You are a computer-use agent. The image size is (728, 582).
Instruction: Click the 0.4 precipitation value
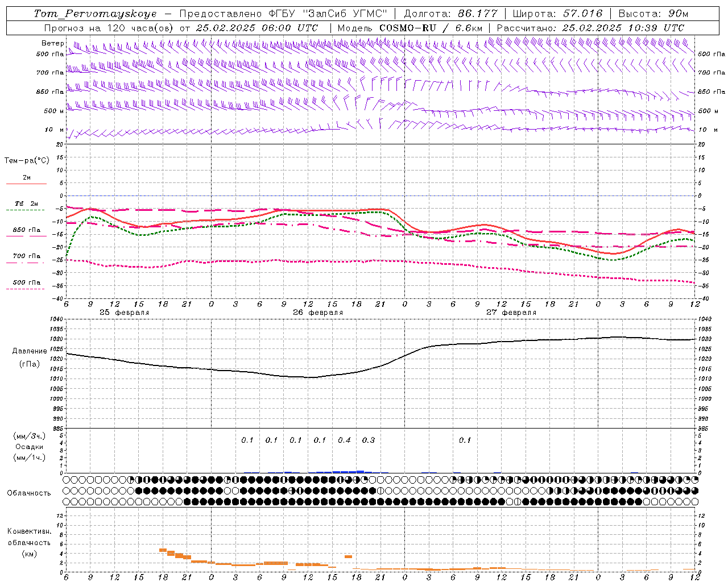coord(344,440)
